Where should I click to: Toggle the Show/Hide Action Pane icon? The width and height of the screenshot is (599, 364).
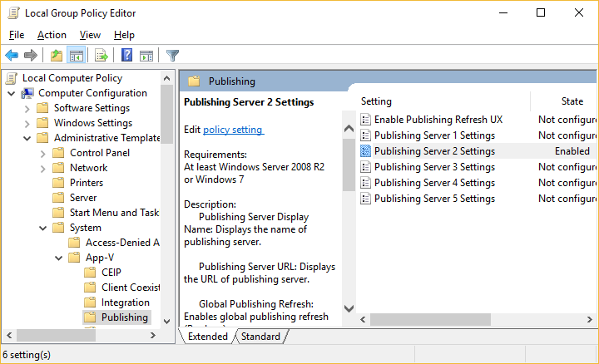(146, 56)
